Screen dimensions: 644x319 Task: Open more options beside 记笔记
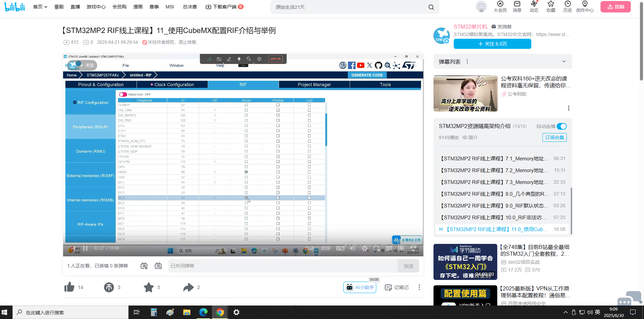pos(419,287)
